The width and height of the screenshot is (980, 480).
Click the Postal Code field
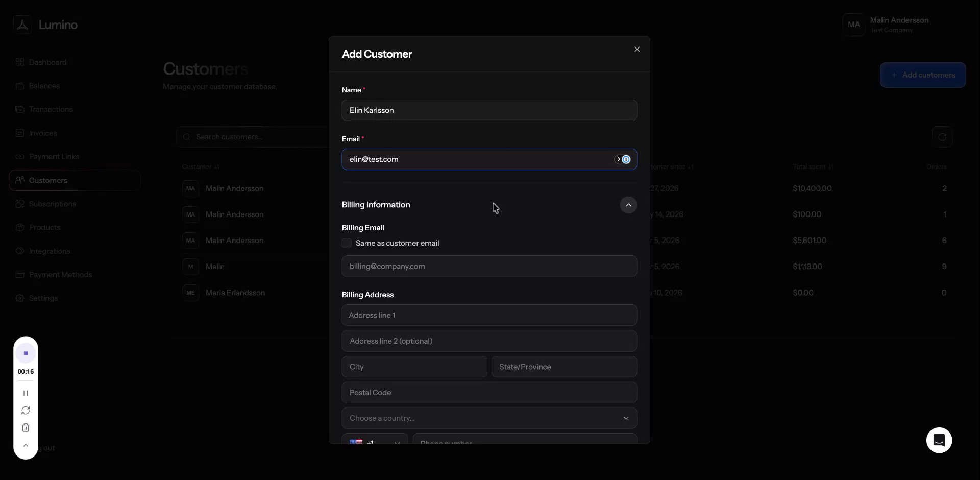click(x=489, y=393)
